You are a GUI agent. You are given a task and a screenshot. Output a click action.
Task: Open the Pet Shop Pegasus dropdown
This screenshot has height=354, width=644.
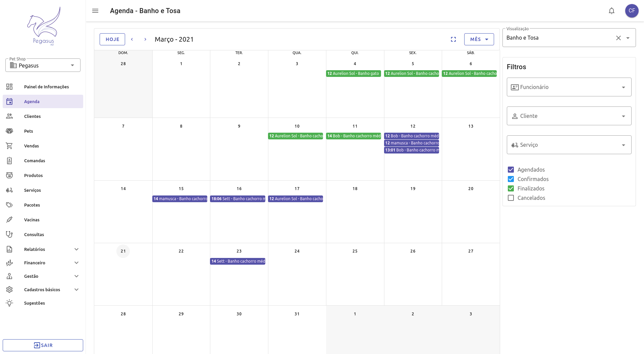tap(43, 65)
